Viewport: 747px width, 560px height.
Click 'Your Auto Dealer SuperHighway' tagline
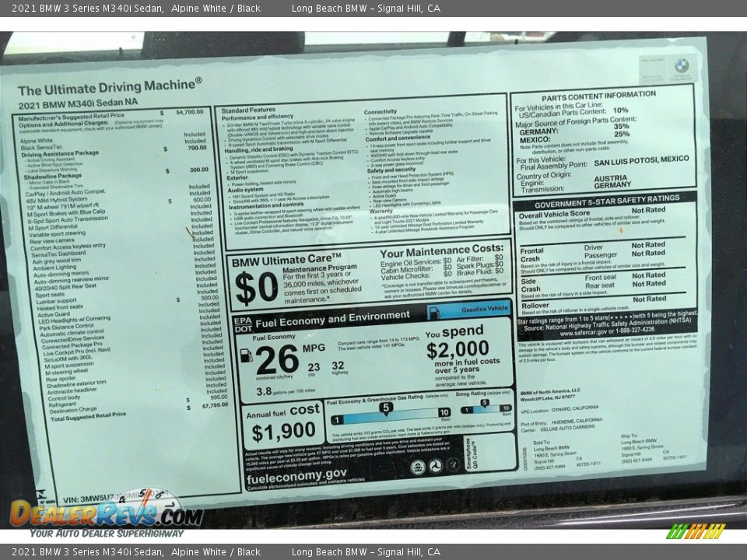[x=107, y=534]
